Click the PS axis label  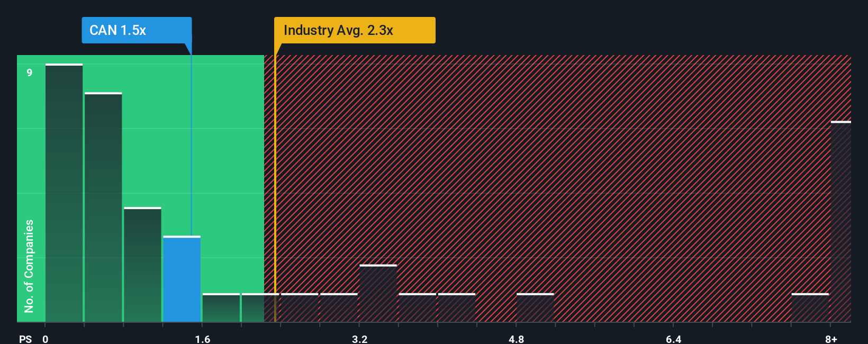tap(25, 339)
